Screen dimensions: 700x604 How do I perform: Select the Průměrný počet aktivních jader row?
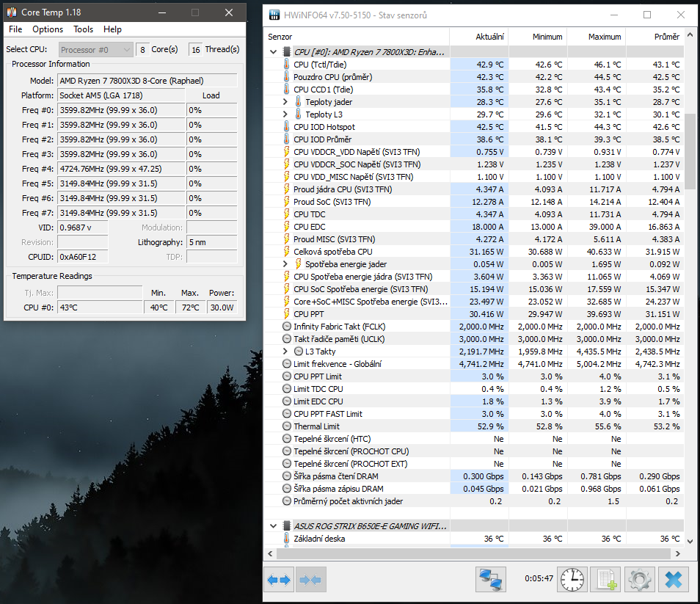pos(474,501)
